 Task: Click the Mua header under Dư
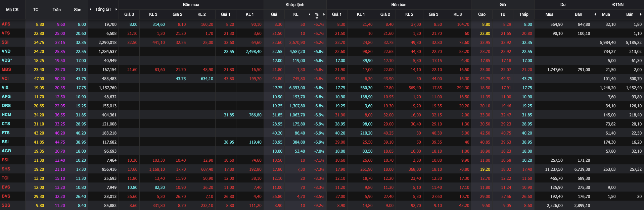tap(549, 14)
